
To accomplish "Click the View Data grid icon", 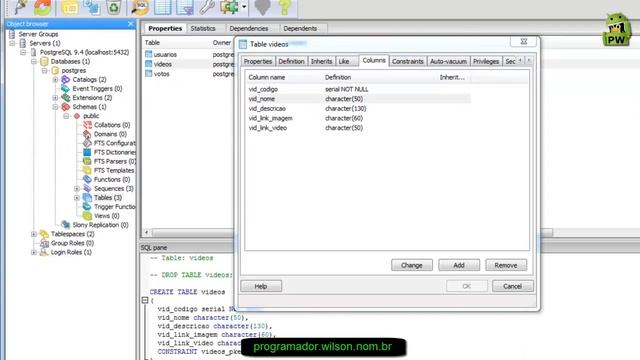I will click(x=163, y=7).
